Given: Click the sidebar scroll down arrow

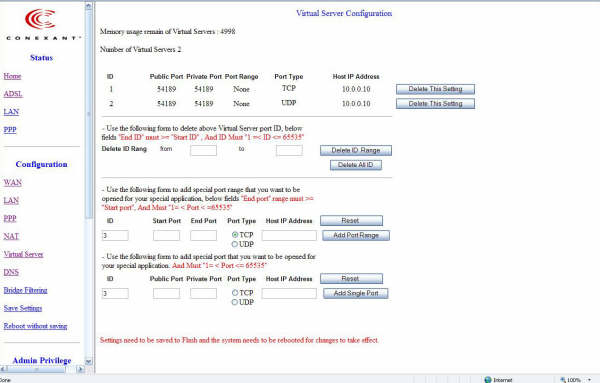Looking at the screenshot, I should pyautogui.click(x=89, y=361).
